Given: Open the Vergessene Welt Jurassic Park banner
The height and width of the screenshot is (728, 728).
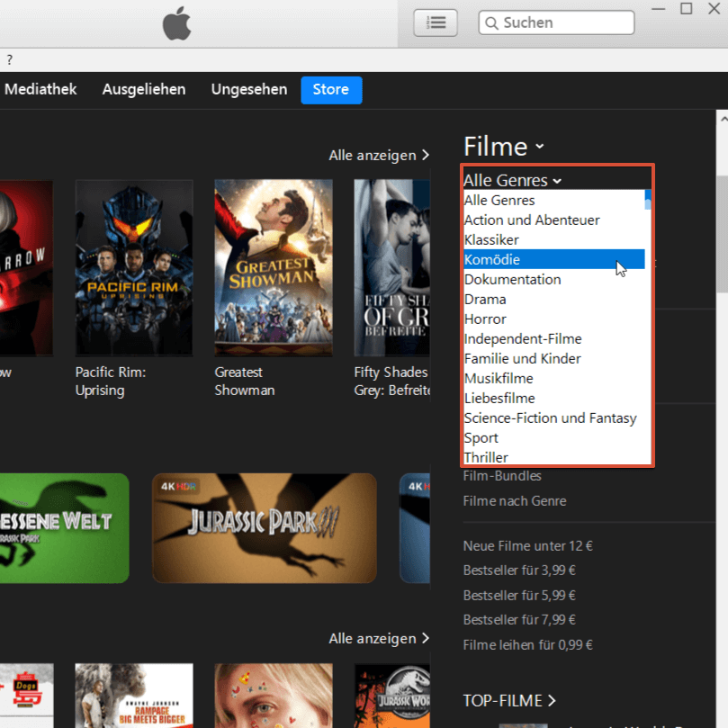Looking at the screenshot, I should 64,528.
